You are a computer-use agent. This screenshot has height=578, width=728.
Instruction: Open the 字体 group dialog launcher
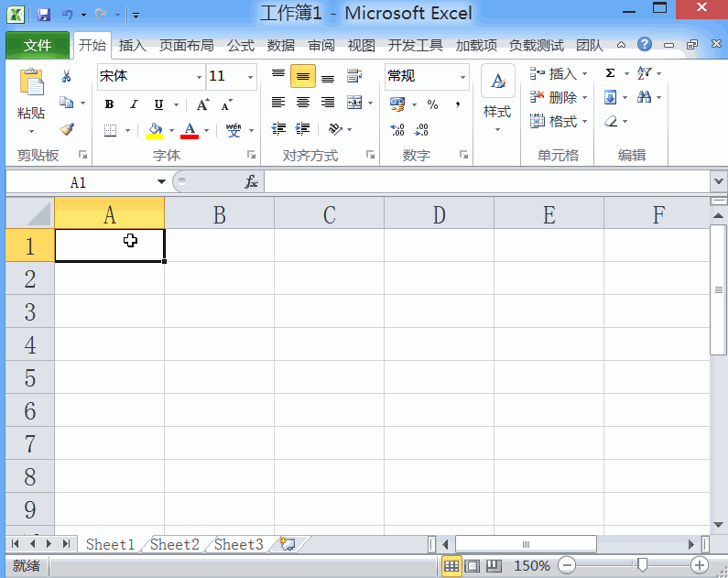(251, 155)
